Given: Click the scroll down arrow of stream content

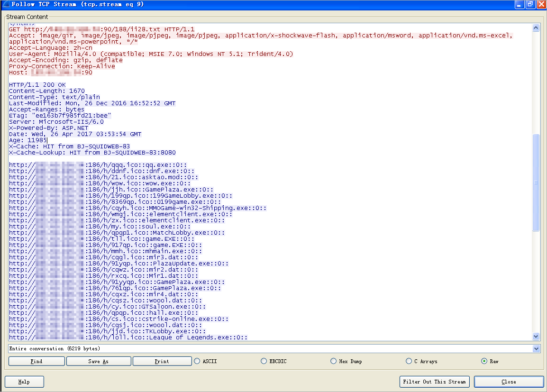Looking at the screenshot, I should (x=536, y=337).
